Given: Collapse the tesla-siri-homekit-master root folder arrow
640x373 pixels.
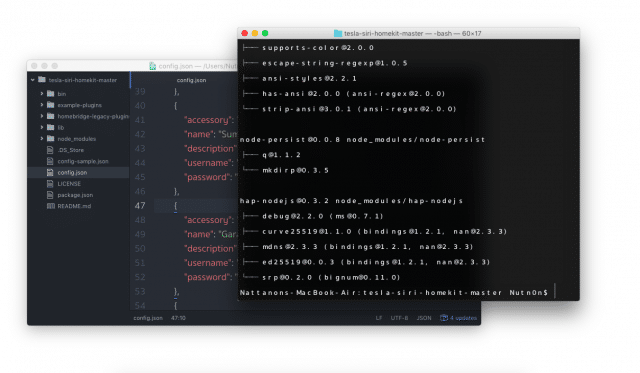Looking at the screenshot, I should pos(33,80).
